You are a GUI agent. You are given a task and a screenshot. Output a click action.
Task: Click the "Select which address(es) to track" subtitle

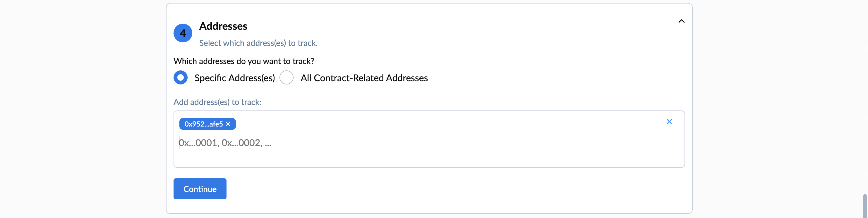pyautogui.click(x=258, y=43)
